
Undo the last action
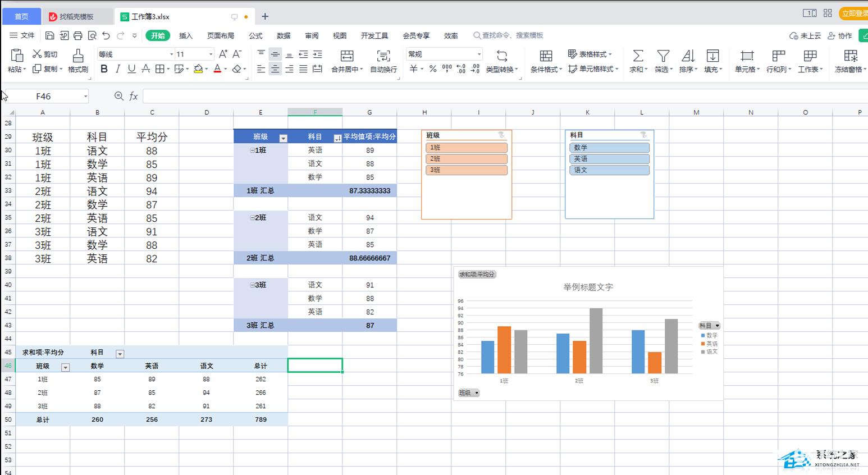click(x=106, y=35)
